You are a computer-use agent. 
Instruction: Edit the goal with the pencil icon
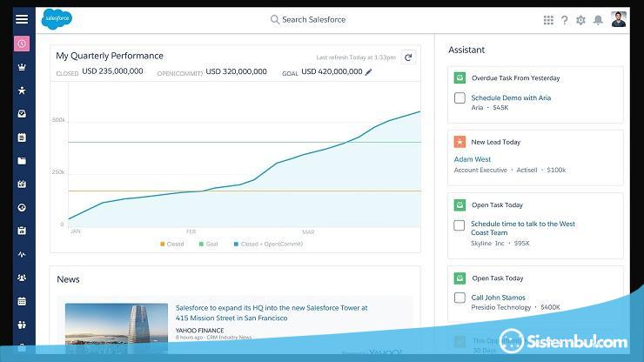point(368,72)
